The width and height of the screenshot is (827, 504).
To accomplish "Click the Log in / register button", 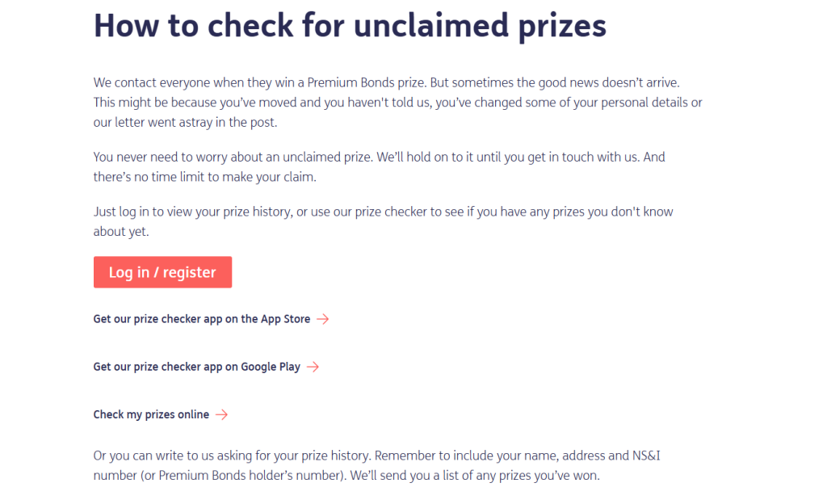I will tap(162, 272).
